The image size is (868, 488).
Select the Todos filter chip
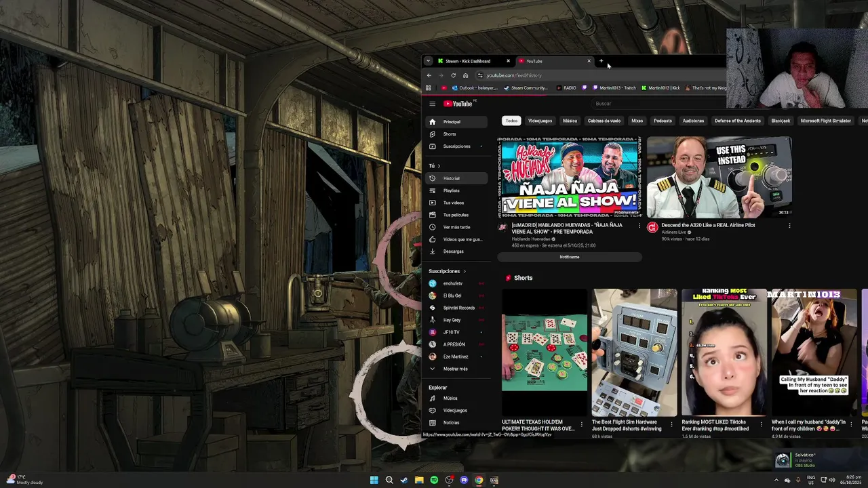click(x=511, y=121)
